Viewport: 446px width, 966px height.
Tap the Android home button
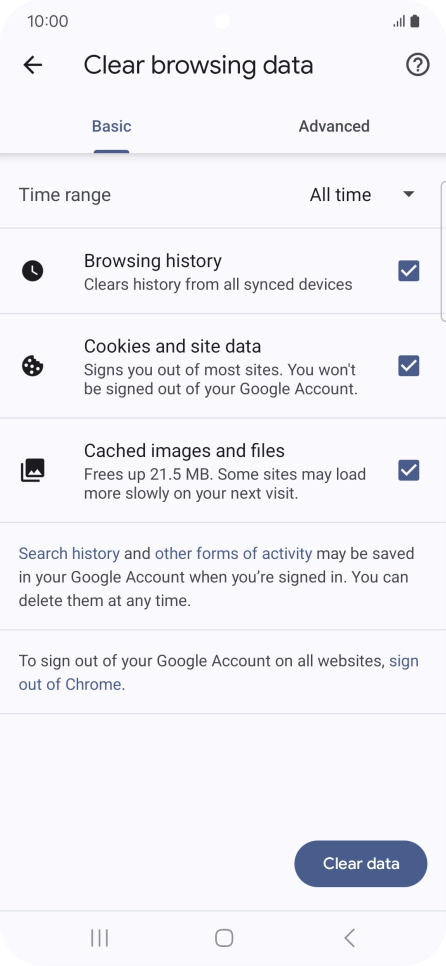224,938
